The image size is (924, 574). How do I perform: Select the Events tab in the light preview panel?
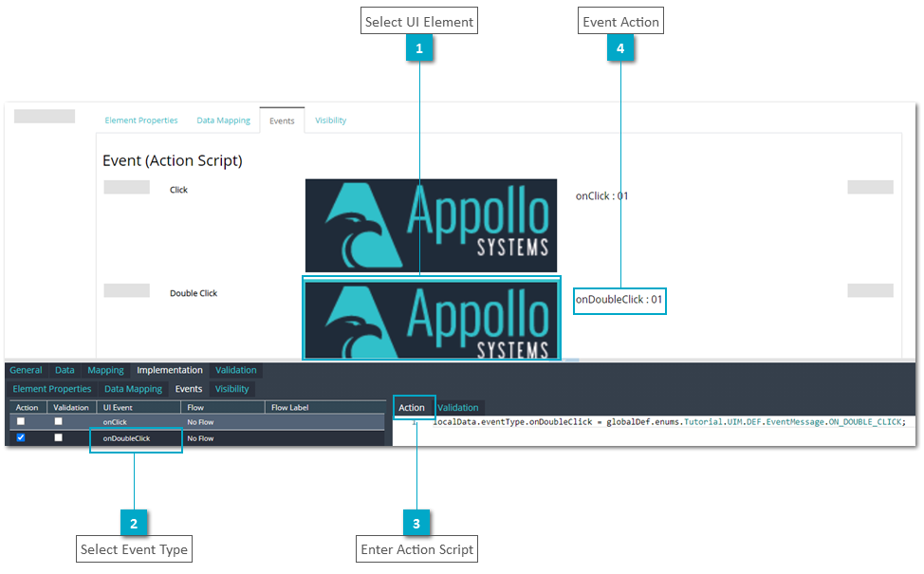click(282, 120)
